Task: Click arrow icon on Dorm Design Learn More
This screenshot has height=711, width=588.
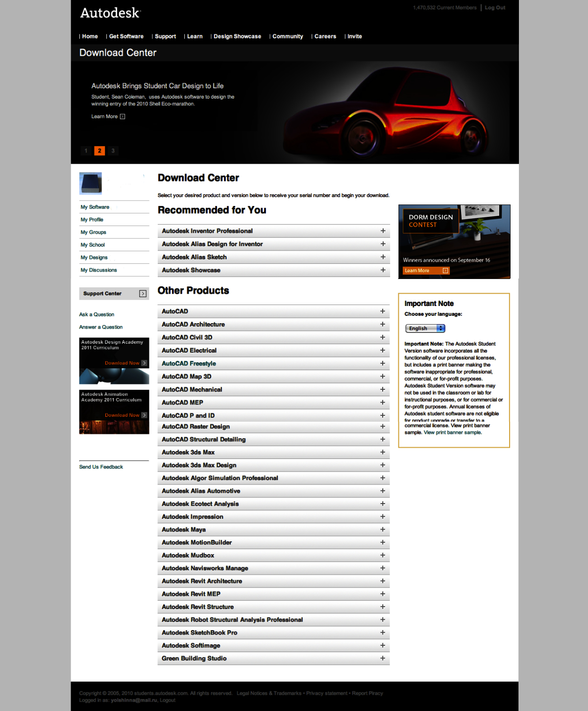Action: (x=445, y=271)
